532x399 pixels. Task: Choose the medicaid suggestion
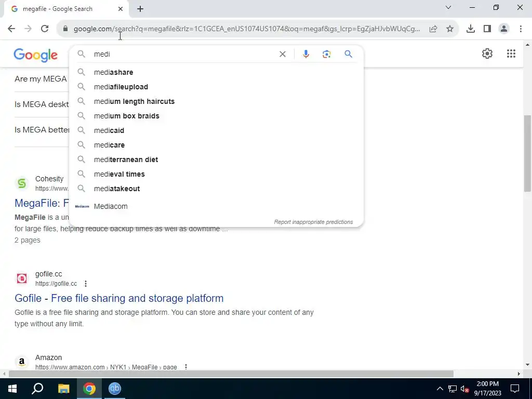click(x=217, y=130)
